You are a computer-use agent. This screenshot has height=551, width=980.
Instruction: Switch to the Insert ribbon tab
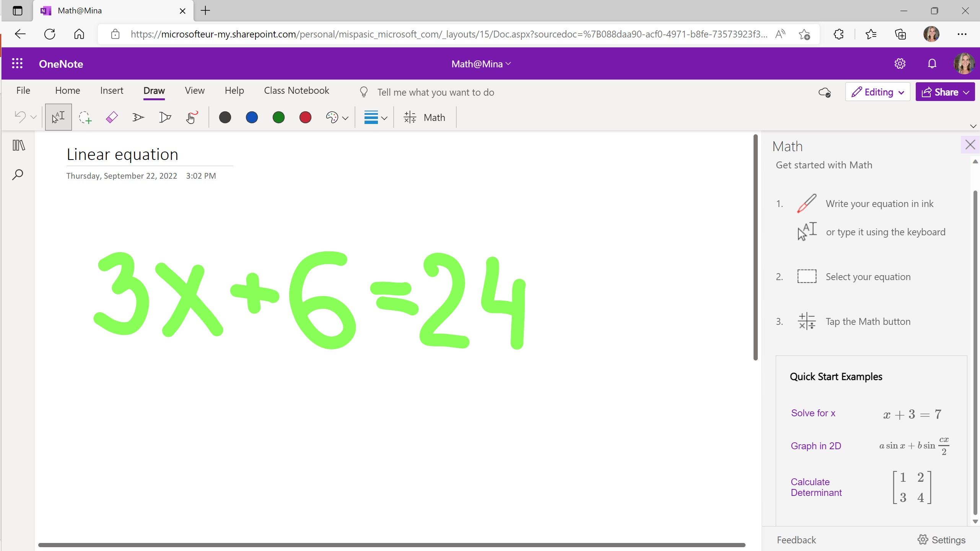click(111, 90)
